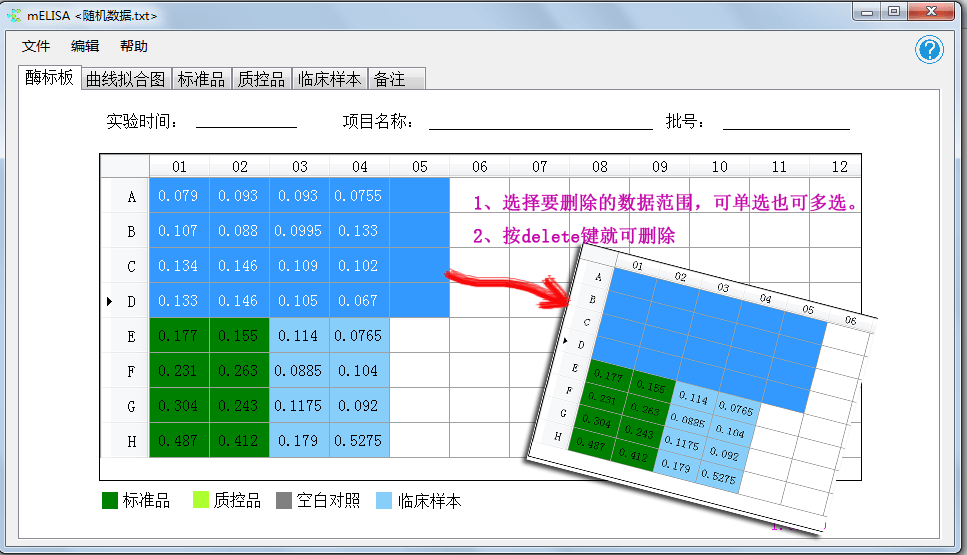Click cell G04 with value 0.092
Image resolution: width=967 pixels, height=555 pixels.
coord(360,406)
